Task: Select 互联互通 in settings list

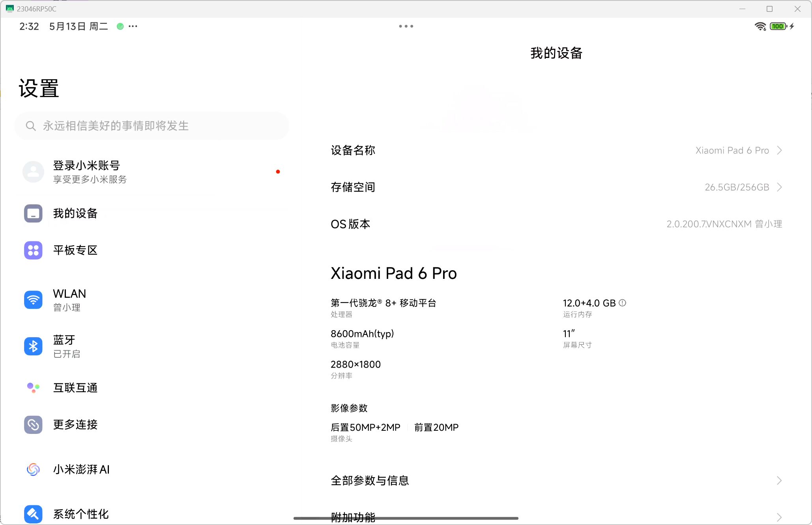Action: [x=152, y=388]
